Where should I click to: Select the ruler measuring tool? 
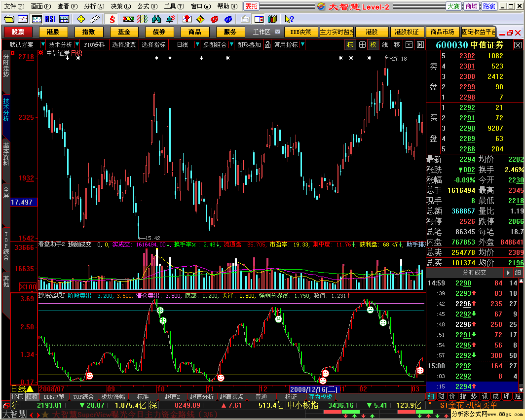(95, 19)
